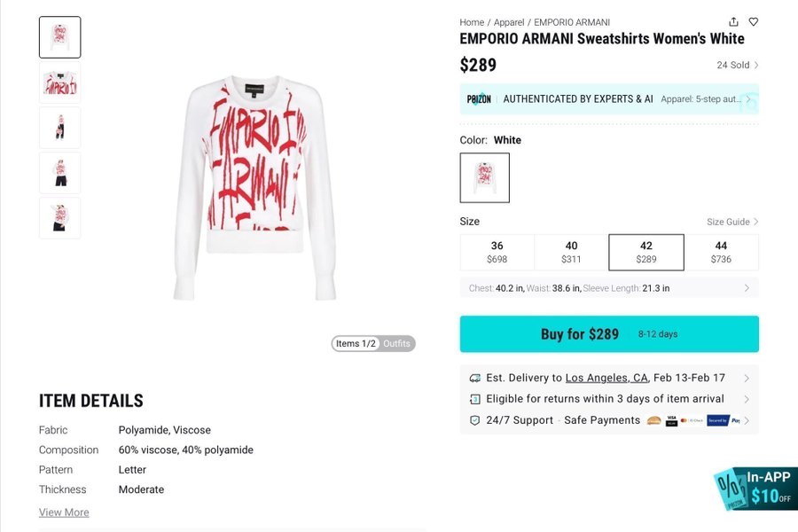Screen dimensions: 798x532
Task: Open Apparel breadcrumb category
Action: coord(509,22)
